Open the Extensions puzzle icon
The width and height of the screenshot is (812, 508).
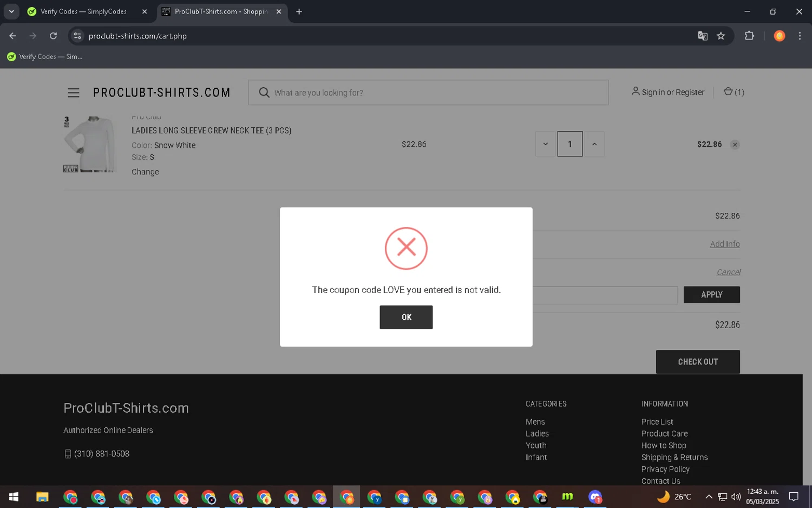749,36
